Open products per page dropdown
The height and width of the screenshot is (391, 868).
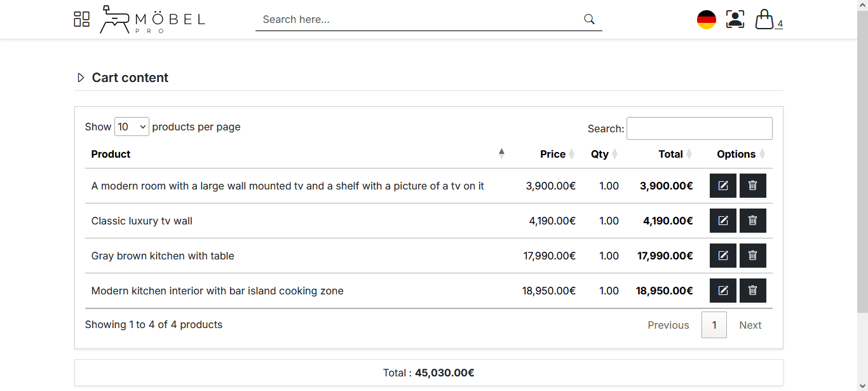pyautogui.click(x=132, y=127)
